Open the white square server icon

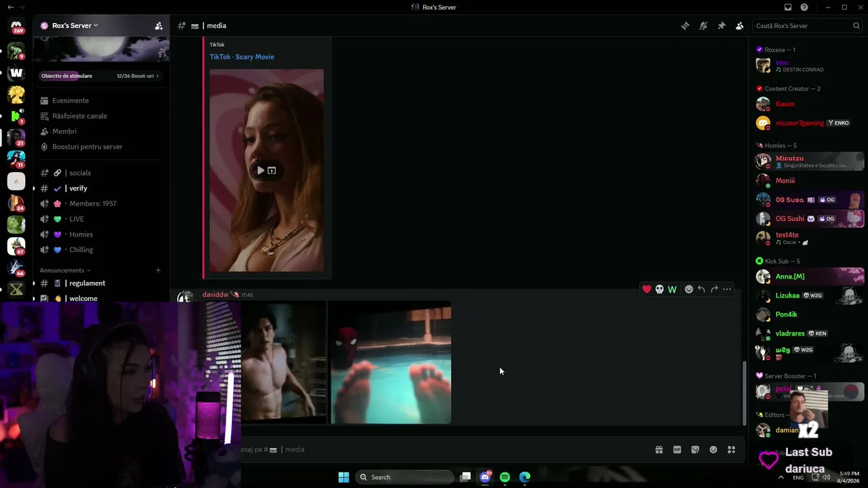[16, 181]
